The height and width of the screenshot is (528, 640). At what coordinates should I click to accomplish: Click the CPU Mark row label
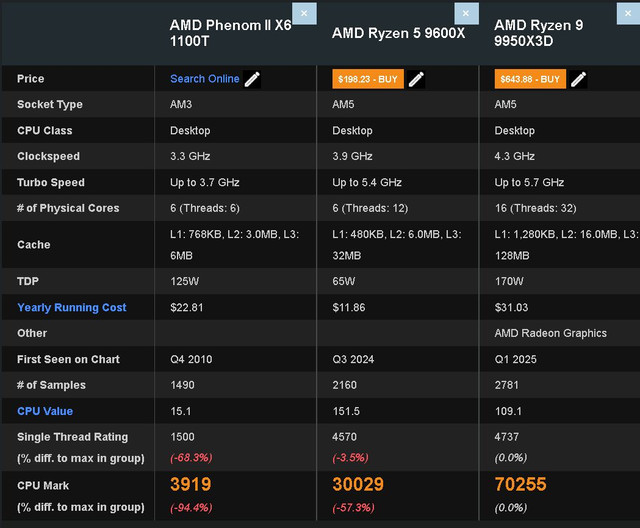point(43,486)
